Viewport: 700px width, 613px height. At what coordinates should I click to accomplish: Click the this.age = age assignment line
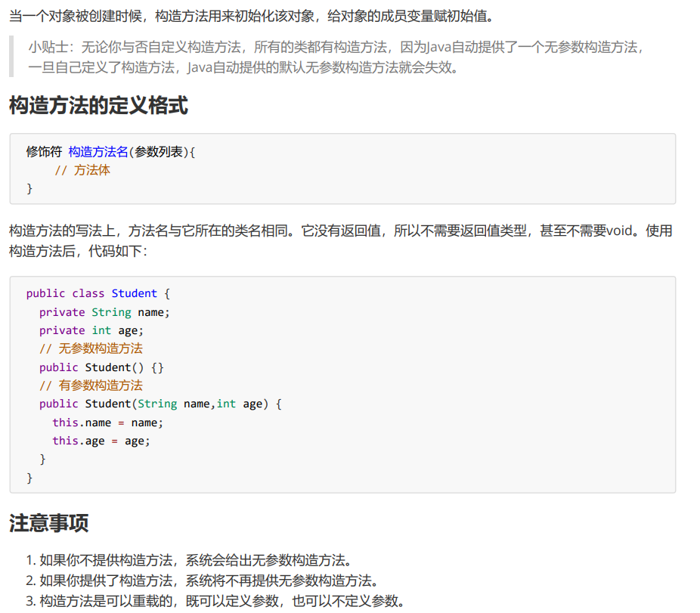pos(101,440)
